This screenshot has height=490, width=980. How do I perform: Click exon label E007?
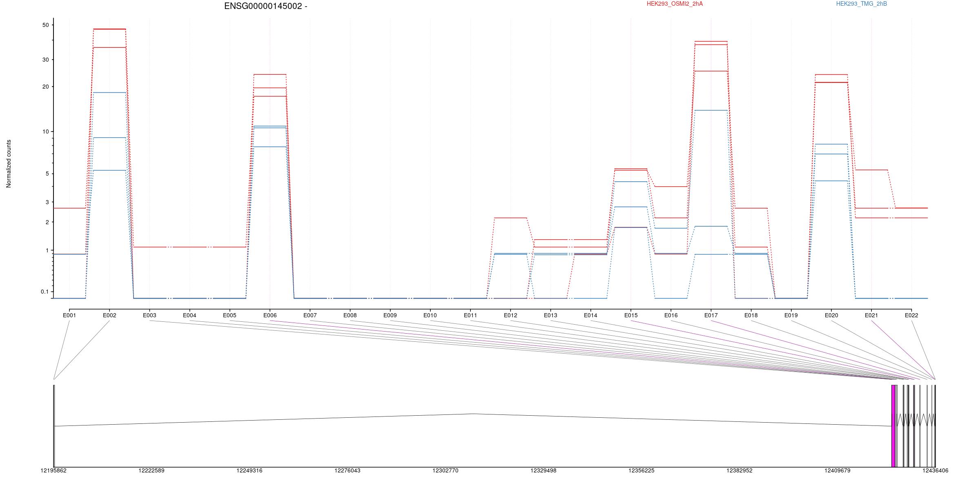tap(310, 315)
